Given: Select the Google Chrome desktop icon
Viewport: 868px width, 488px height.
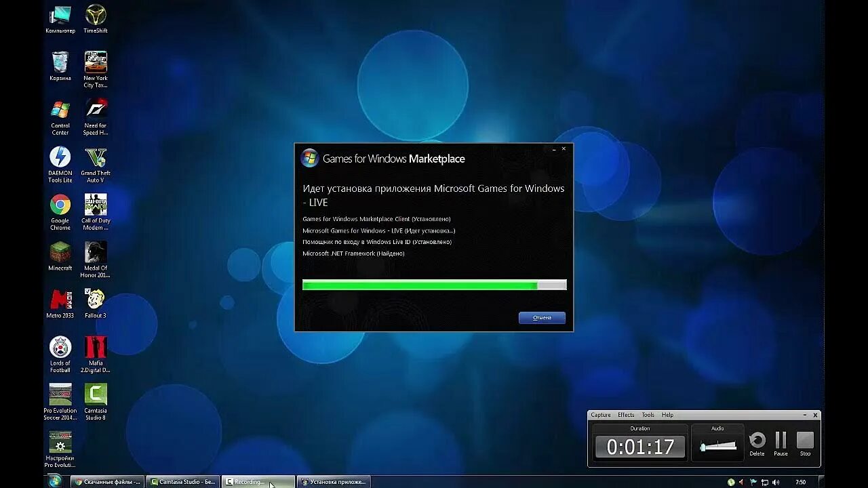Looking at the screenshot, I should (x=60, y=212).
